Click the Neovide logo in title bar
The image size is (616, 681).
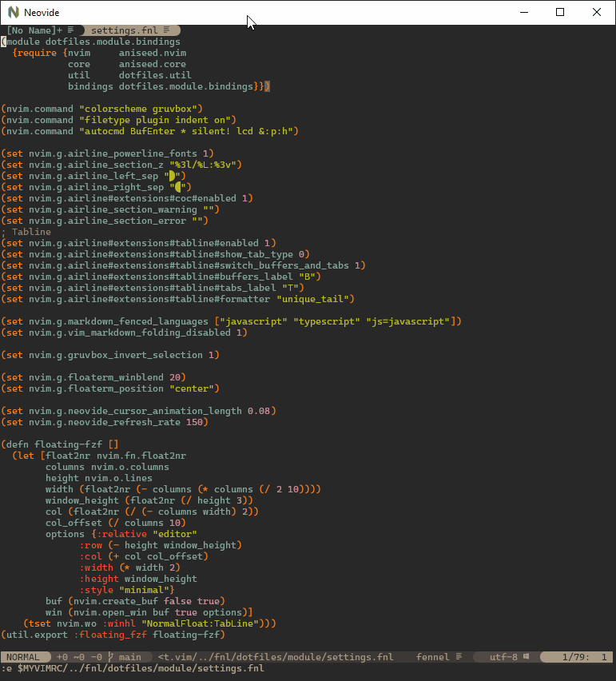(14, 12)
